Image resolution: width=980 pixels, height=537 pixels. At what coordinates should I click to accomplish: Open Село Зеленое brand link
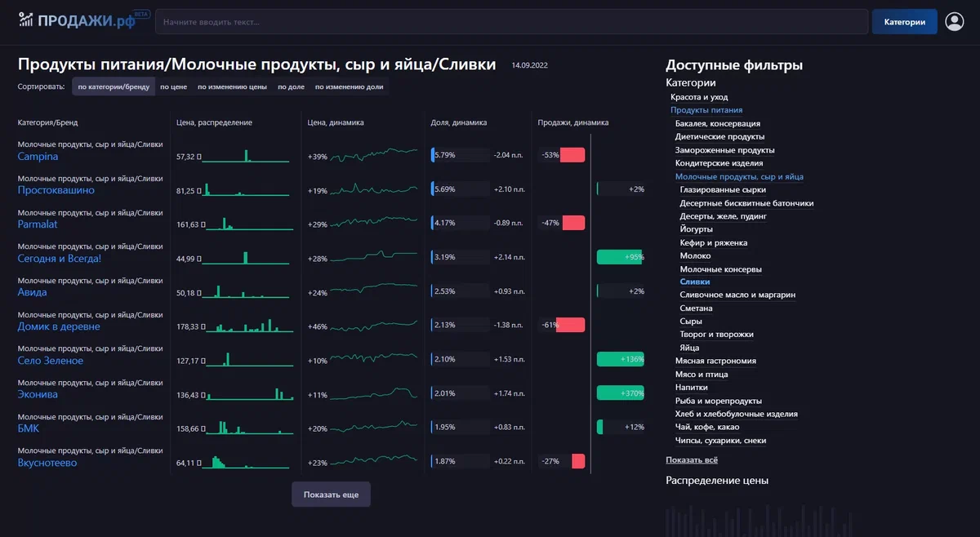click(x=51, y=361)
